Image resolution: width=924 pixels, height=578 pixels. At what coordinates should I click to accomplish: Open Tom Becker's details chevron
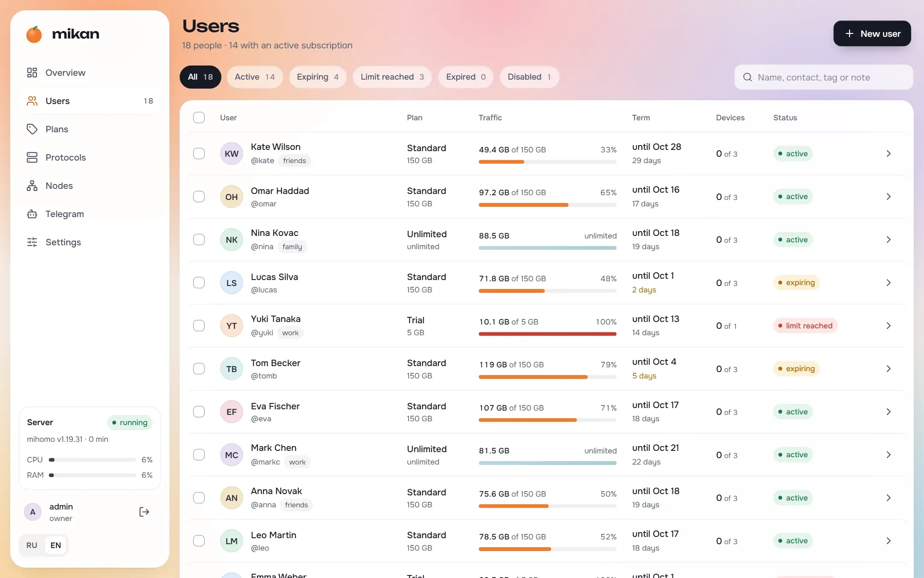tap(888, 369)
